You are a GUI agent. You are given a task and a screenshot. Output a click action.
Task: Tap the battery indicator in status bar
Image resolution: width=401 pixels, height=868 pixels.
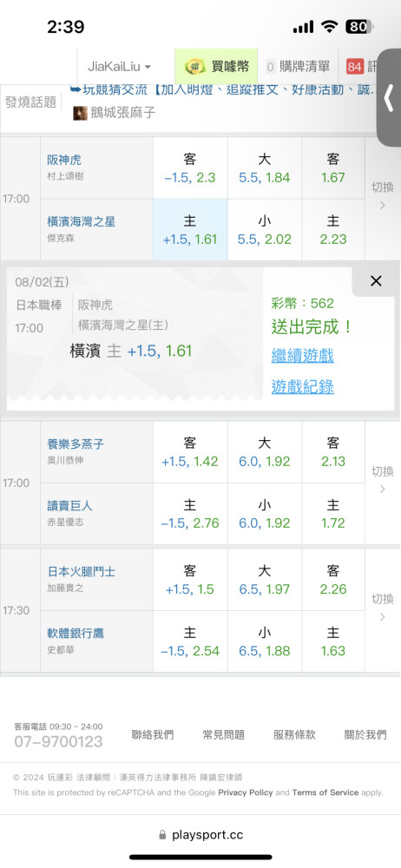click(x=359, y=26)
